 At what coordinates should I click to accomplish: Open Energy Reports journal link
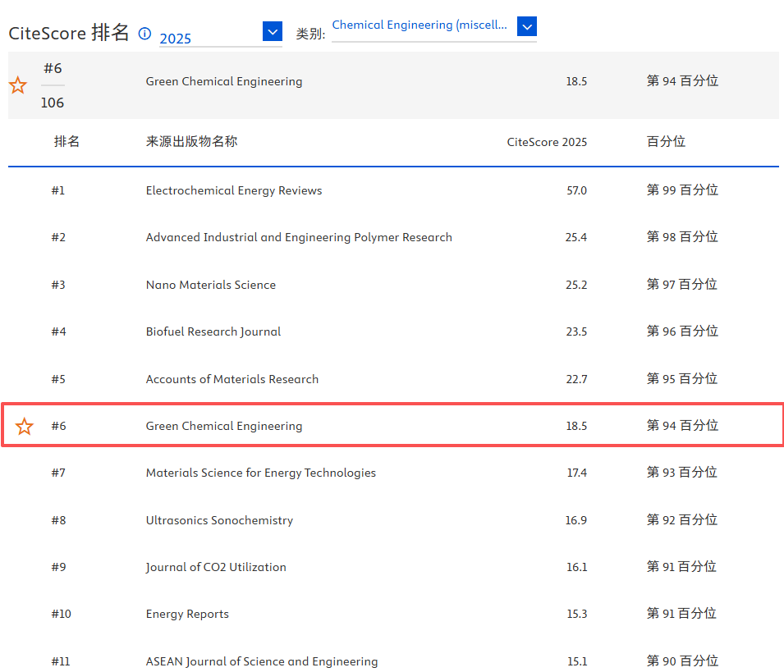[187, 614]
